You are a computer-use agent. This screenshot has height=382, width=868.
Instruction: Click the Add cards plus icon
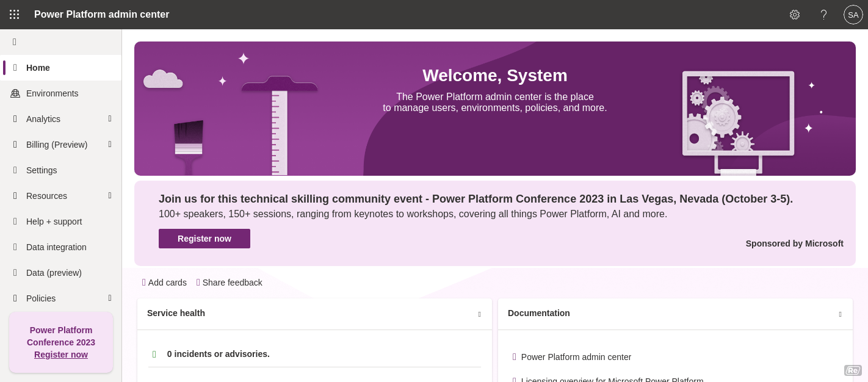pyautogui.click(x=144, y=283)
